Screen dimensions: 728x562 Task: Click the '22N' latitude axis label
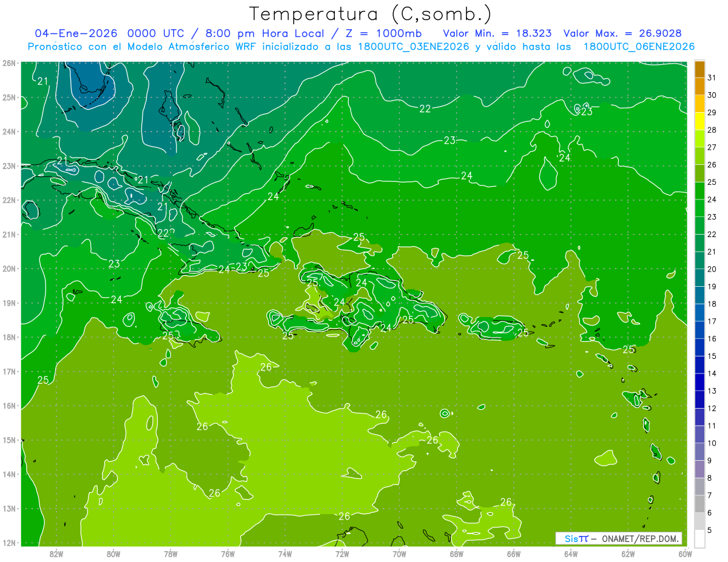click(x=9, y=200)
